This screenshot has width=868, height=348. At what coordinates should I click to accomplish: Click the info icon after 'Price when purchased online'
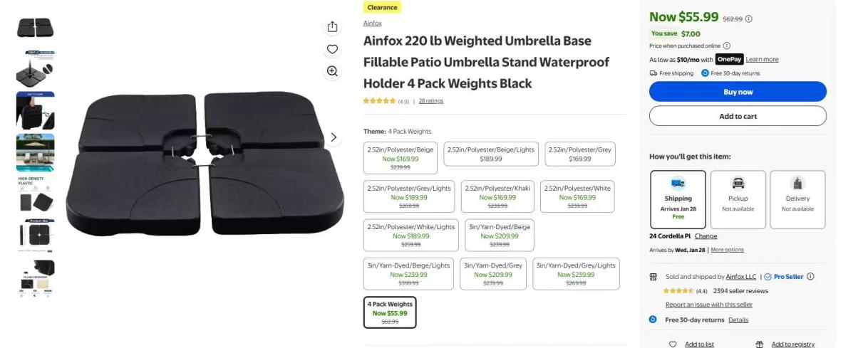(727, 46)
